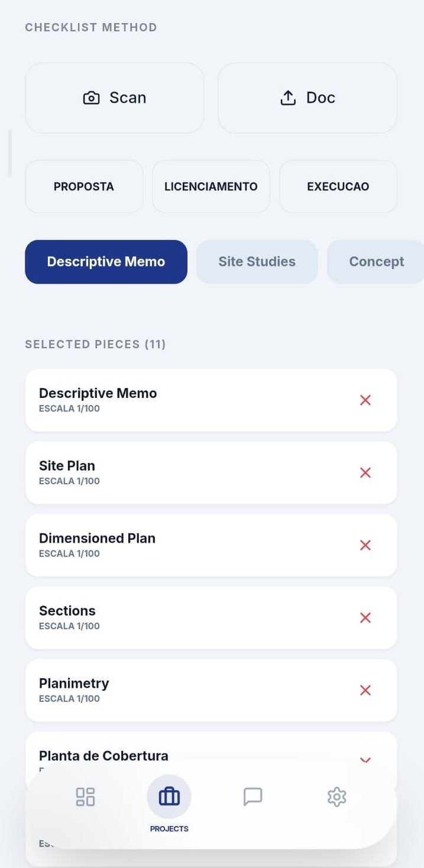Switch to the Site Studies tab
The width and height of the screenshot is (424, 868).
point(257,261)
